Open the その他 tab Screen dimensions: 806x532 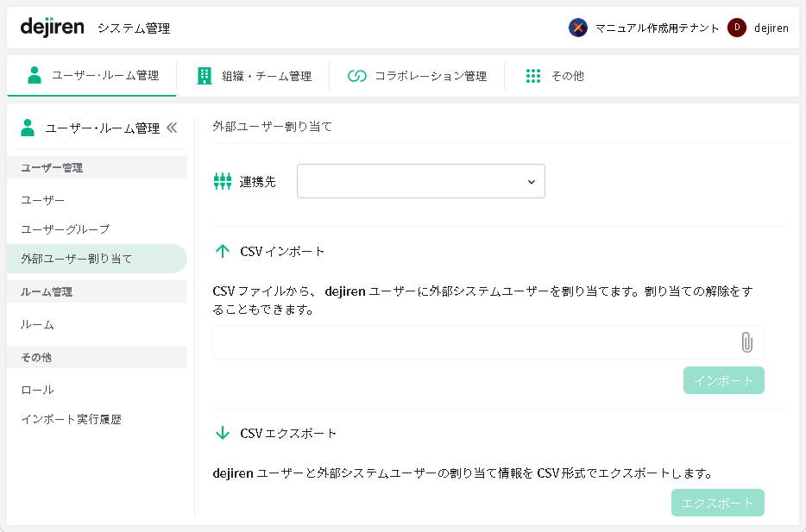pyautogui.click(x=555, y=76)
